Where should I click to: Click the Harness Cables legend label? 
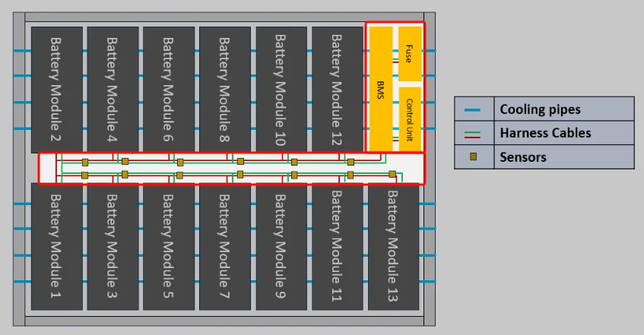point(545,133)
